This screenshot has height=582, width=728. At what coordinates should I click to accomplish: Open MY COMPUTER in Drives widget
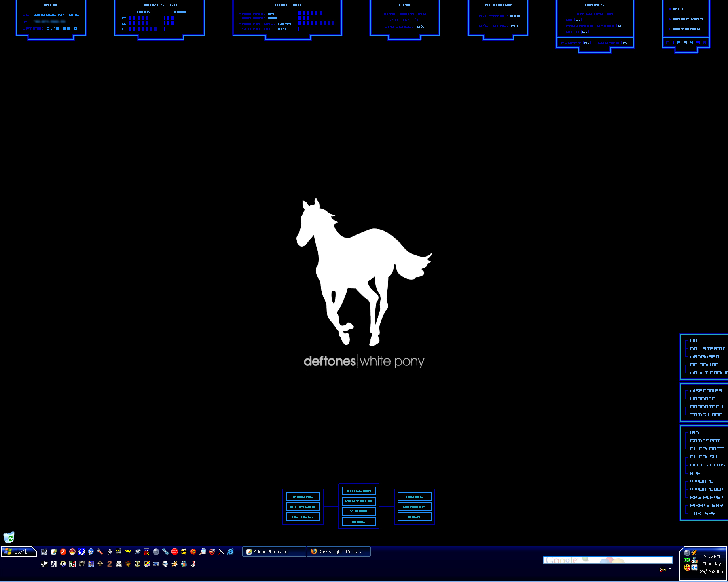(x=595, y=14)
